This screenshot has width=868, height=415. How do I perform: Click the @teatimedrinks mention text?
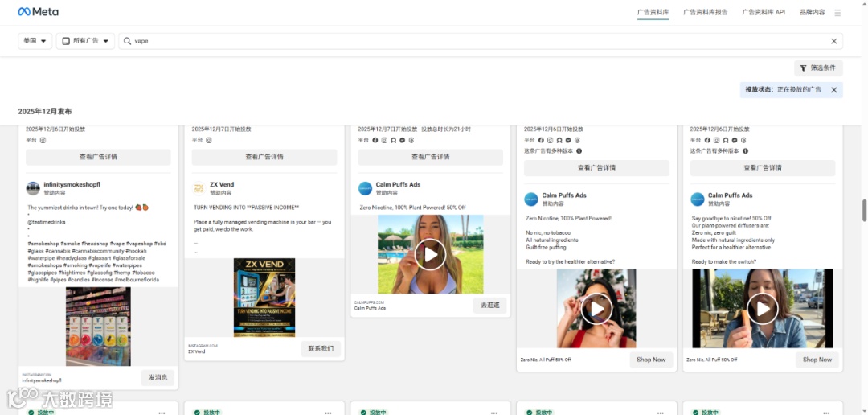pos(46,221)
